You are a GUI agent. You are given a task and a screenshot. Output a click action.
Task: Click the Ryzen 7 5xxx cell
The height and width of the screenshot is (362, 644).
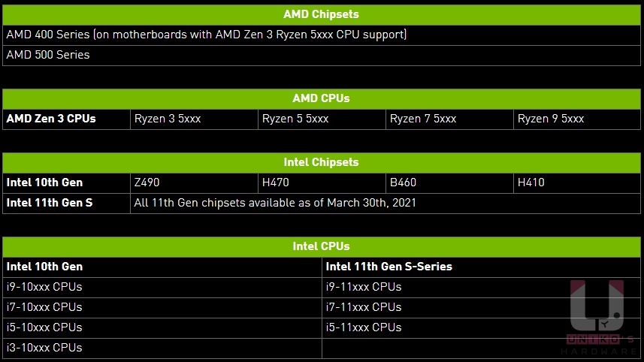click(449, 119)
